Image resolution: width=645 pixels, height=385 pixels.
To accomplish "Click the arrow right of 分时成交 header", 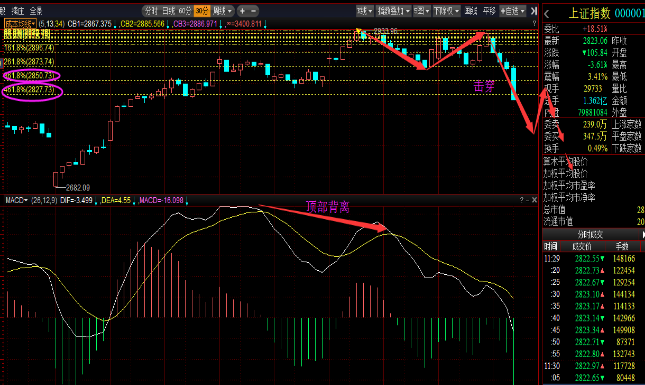I will coord(643,234).
